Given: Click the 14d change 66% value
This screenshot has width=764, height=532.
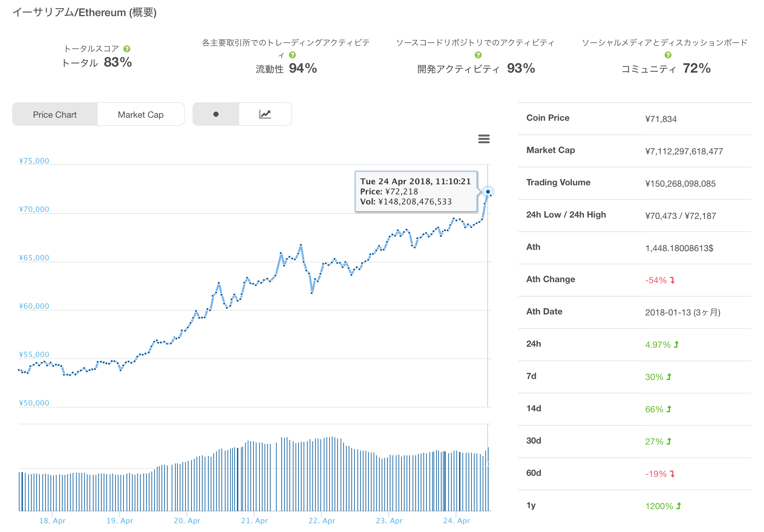Looking at the screenshot, I should coord(658,409).
